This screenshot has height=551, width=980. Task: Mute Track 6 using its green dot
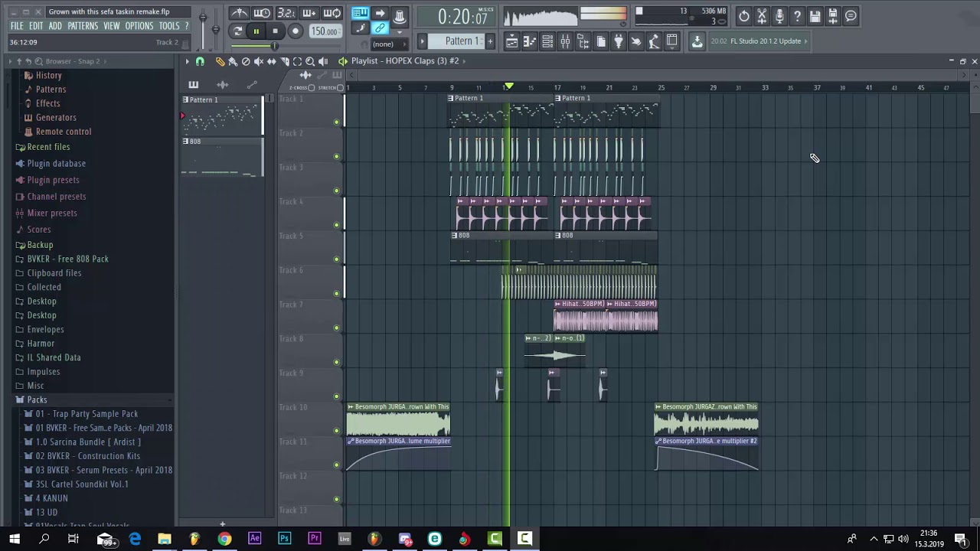click(x=336, y=293)
